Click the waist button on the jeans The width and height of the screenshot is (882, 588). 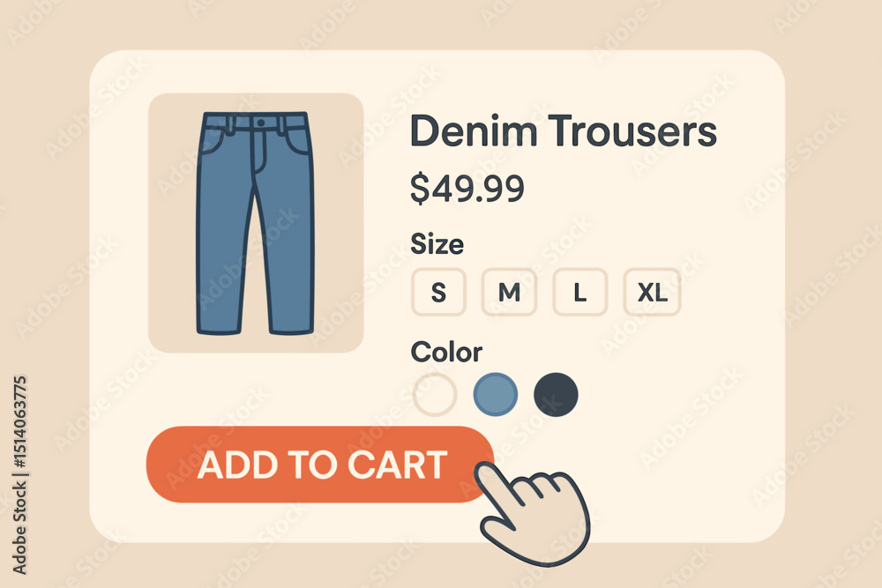coord(260,123)
